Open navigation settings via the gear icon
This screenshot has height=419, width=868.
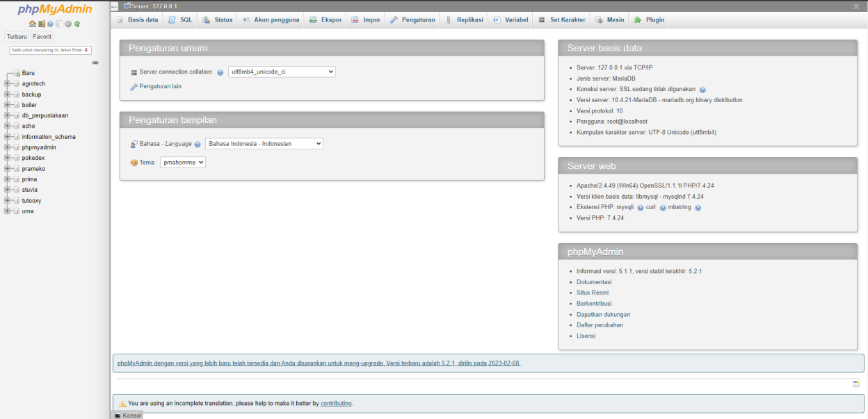tap(67, 23)
